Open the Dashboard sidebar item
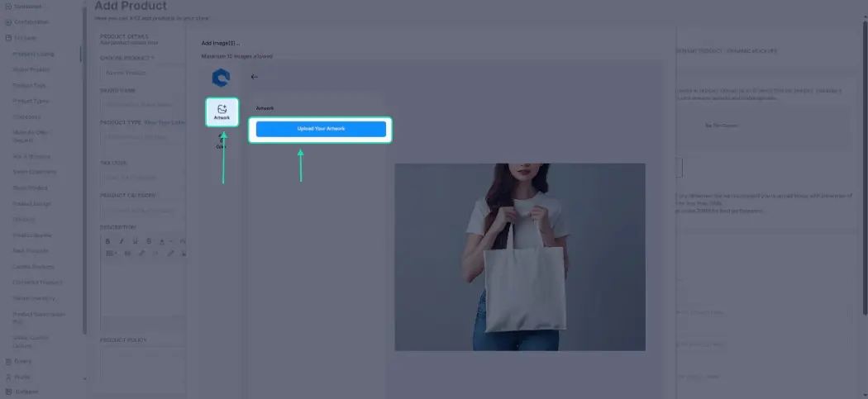Image resolution: width=868 pixels, height=399 pixels. [23, 6]
